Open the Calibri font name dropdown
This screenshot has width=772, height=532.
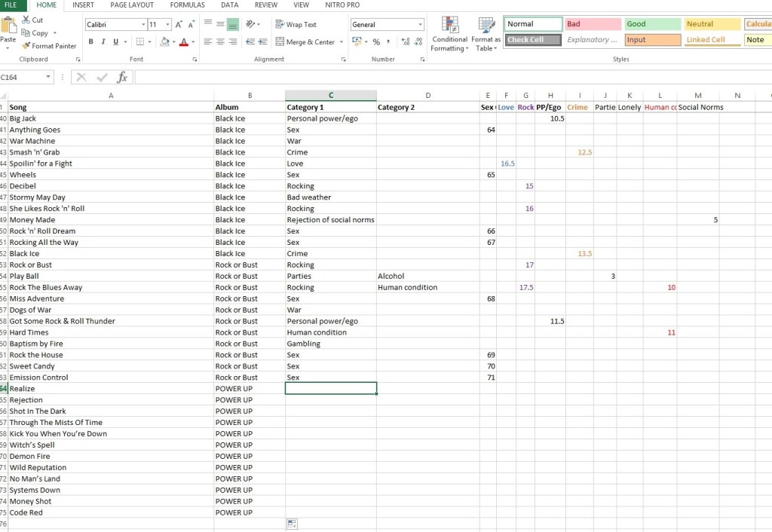[143, 25]
